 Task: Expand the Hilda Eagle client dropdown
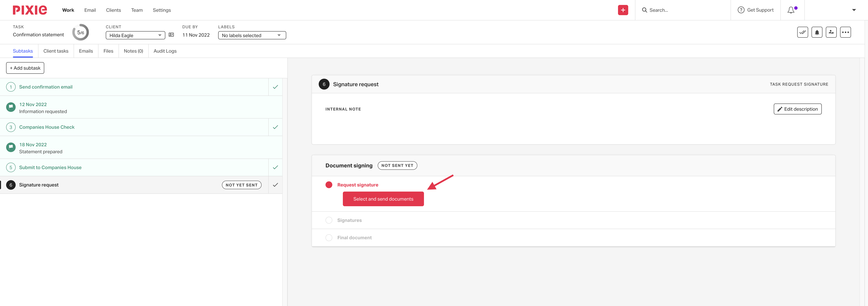tap(135, 35)
